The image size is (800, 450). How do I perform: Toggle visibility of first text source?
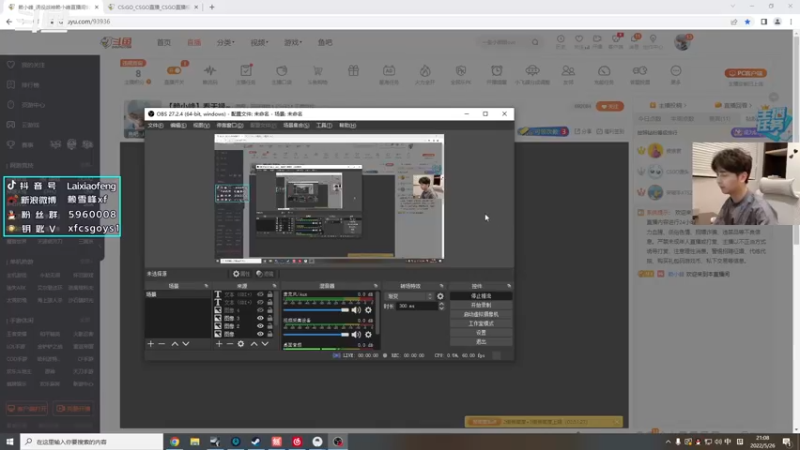point(260,294)
